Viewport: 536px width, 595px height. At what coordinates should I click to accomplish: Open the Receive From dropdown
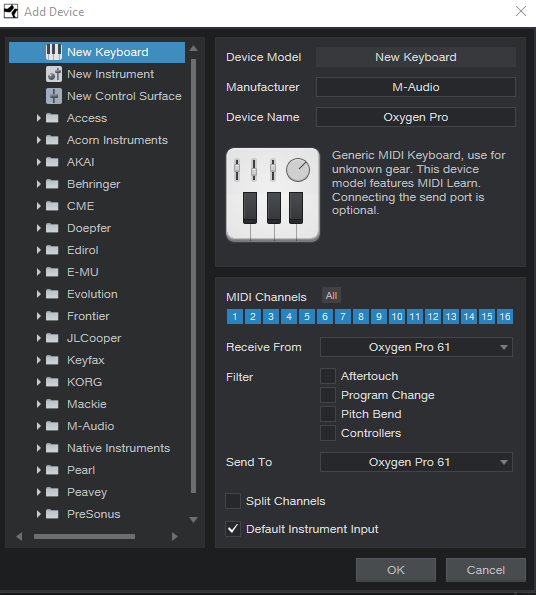click(416, 347)
